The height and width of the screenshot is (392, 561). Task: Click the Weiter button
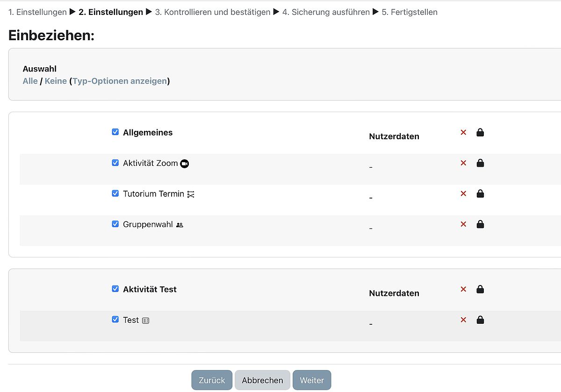coord(312,380)
